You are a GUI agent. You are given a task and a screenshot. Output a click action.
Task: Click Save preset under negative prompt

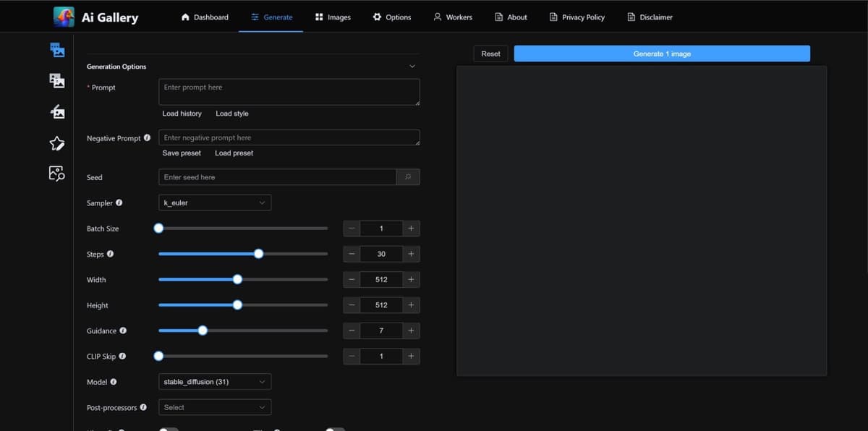click(x=182, y=153)
